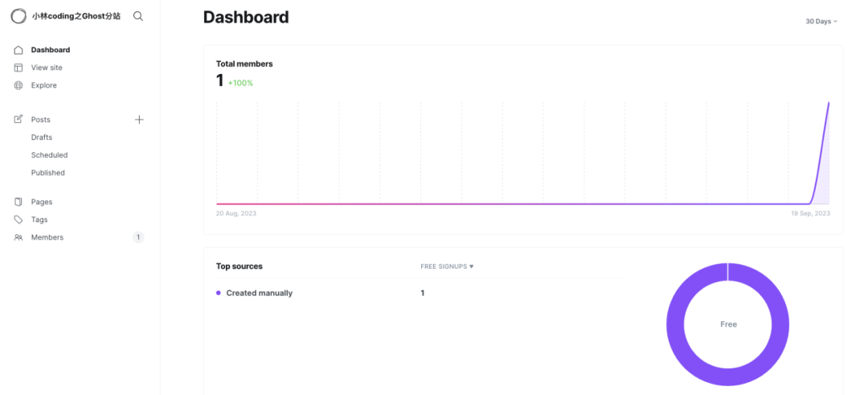This screenshot has height=395, width=868.
Task: Click the Explore globe icon
Action: (x=18, y=85)
